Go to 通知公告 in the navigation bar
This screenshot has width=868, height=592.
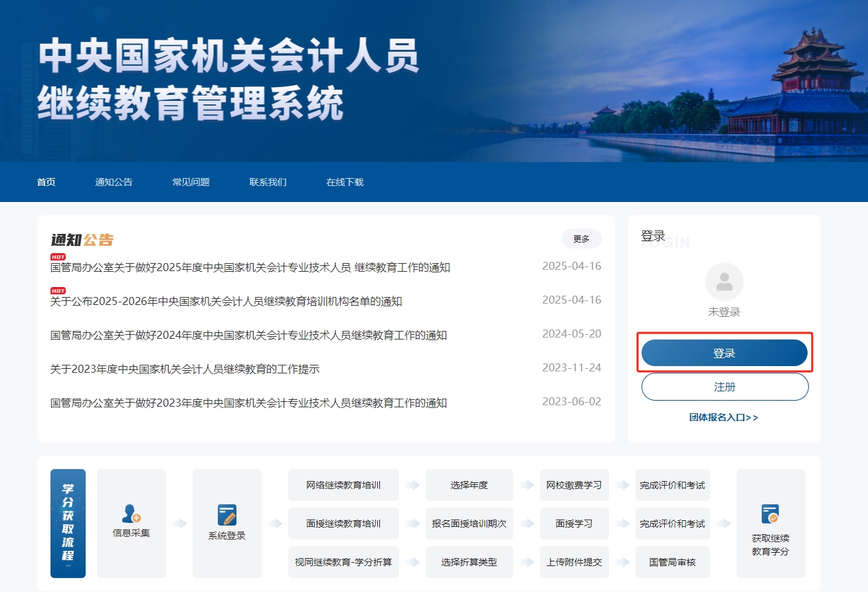(114, 182)
